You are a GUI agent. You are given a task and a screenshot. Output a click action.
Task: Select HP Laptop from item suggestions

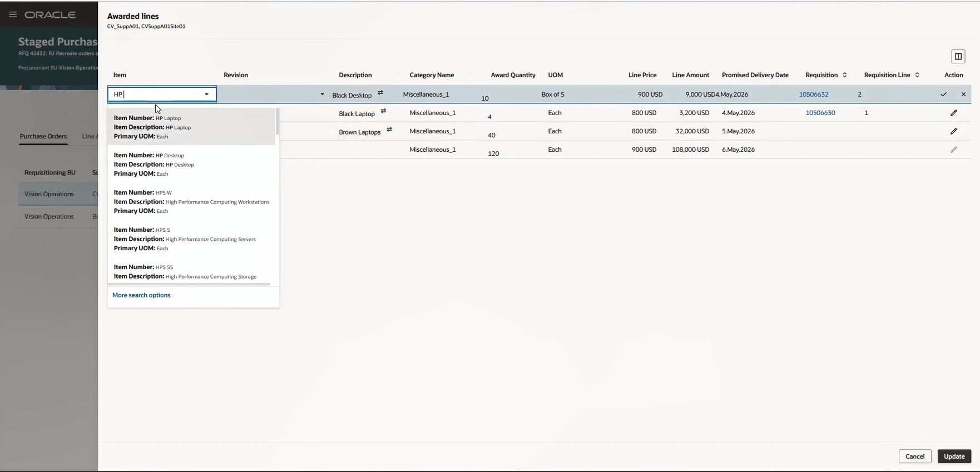click(x=191, y=127)
